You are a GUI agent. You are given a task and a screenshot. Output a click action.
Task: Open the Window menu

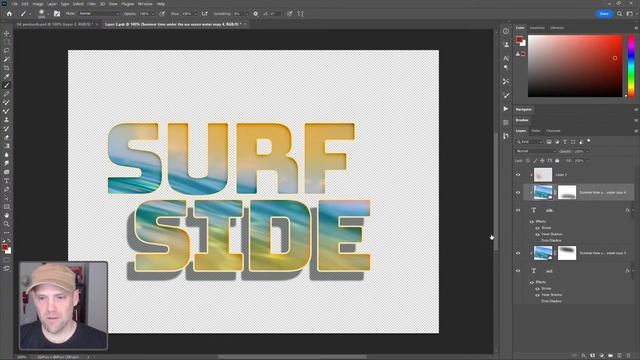point(145,4)
